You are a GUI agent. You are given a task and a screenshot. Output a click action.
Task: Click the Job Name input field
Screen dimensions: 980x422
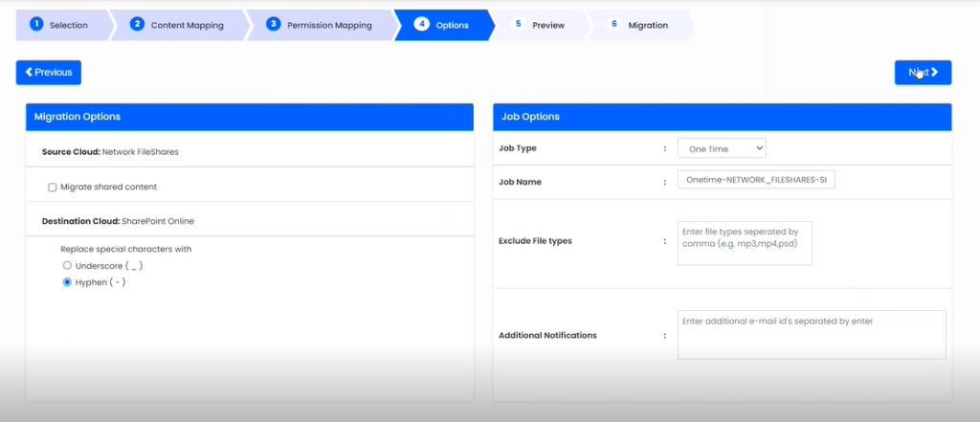pos(756,180)
